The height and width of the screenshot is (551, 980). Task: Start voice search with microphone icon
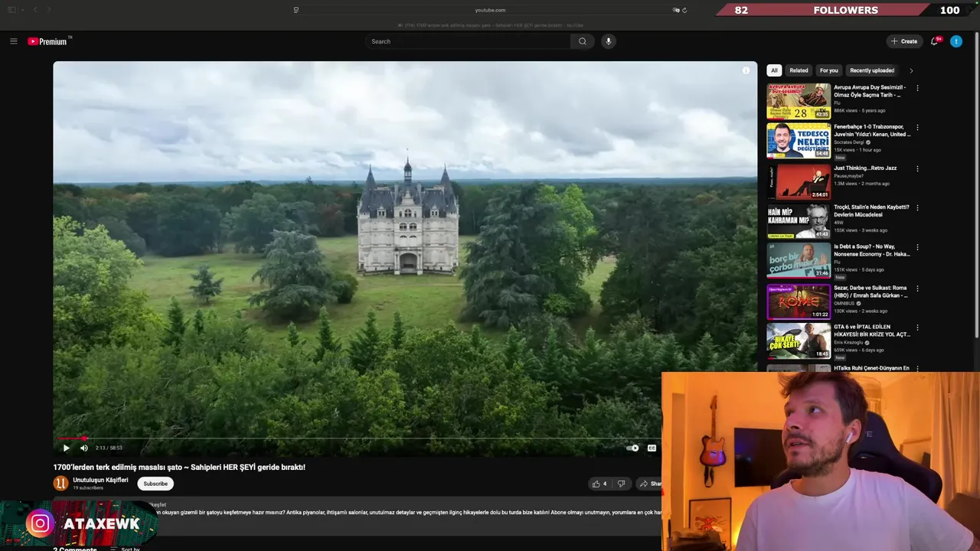pos(609,41)
